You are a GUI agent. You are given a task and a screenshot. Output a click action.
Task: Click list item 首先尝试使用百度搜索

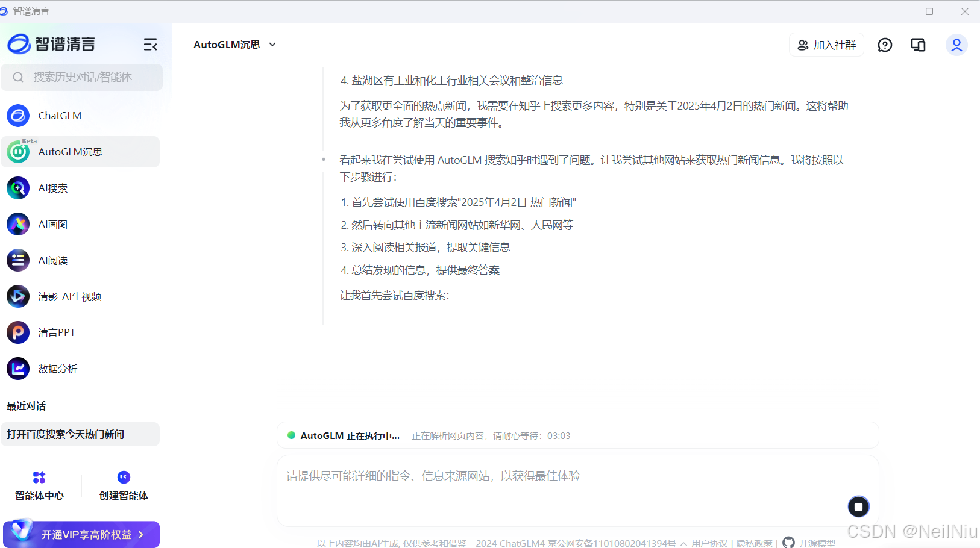point(464,202)
